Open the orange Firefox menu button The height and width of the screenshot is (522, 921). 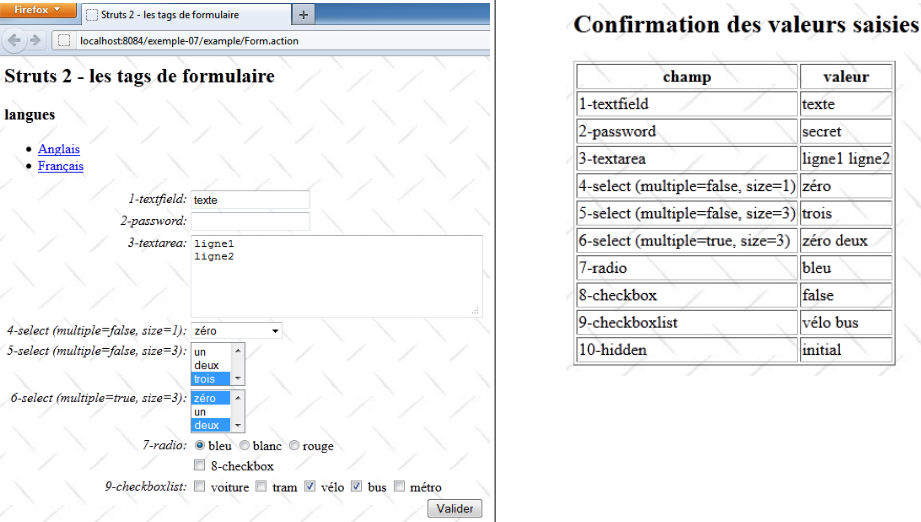[x=37, y=10]
